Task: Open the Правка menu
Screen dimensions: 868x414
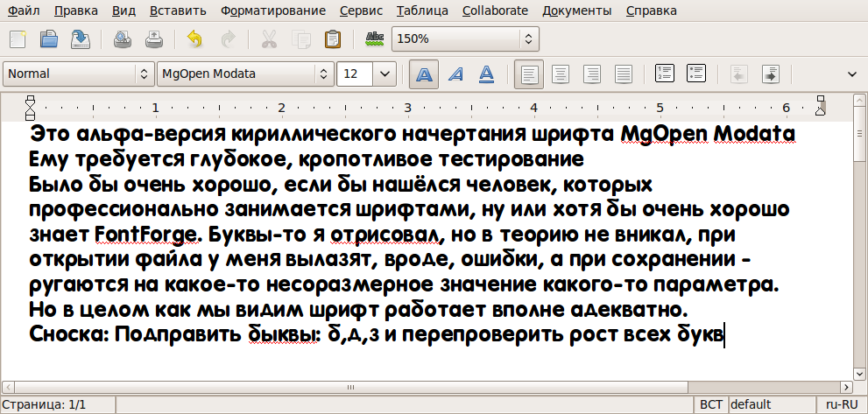Action: (76, 11)
